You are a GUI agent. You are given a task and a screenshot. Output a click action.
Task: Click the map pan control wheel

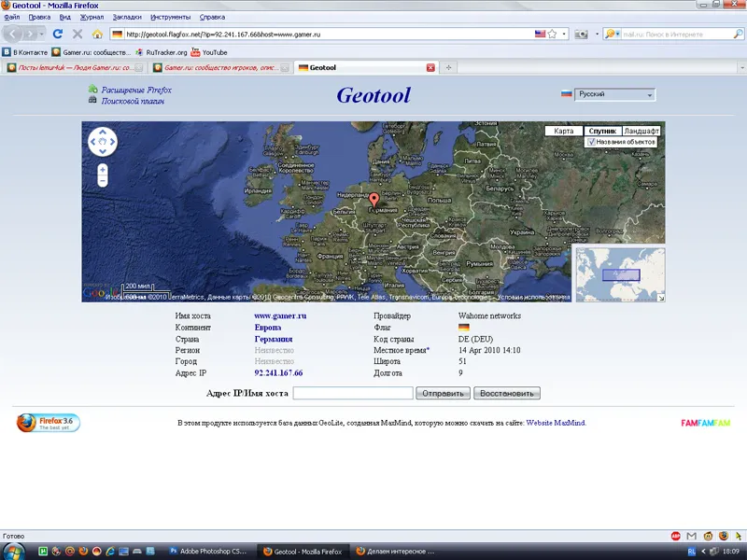click(103, 142)
